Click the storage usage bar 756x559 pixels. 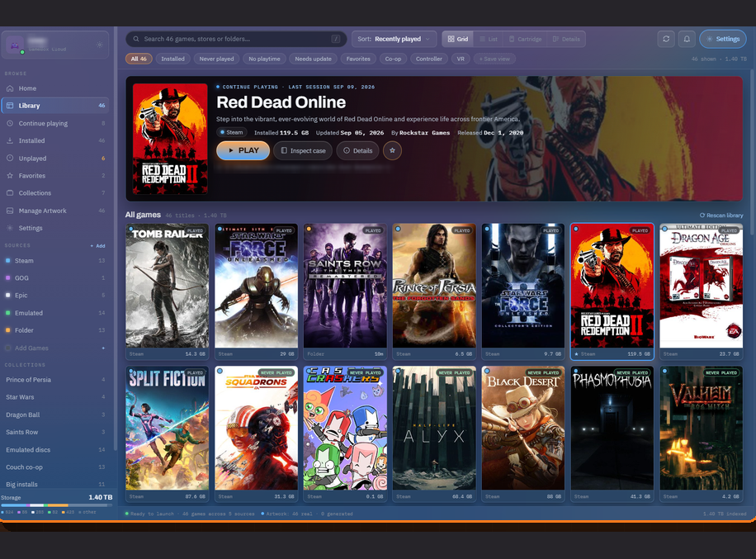click(56, 505)
